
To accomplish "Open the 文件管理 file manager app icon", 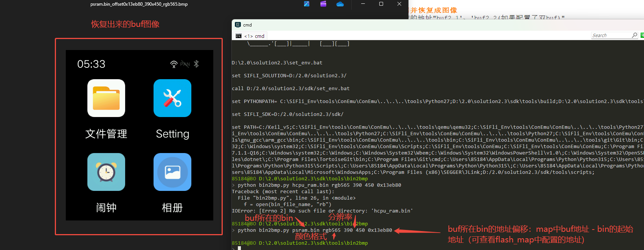I will click(x=106, y=98).
